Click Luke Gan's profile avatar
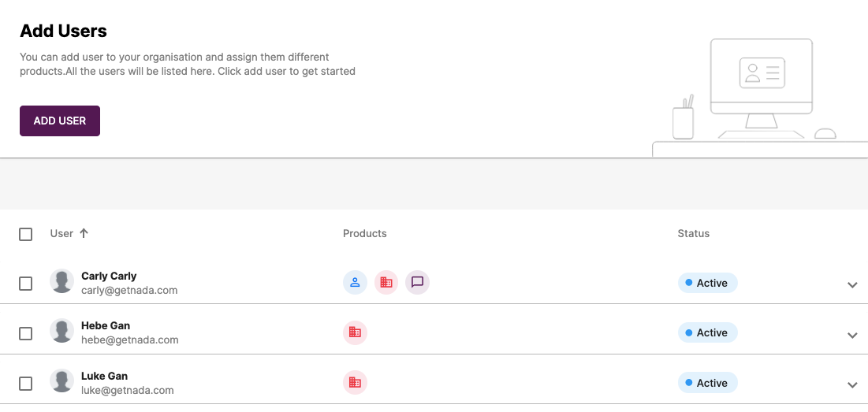Viewport: 868px width, 412px height. [x=62, y=381]
